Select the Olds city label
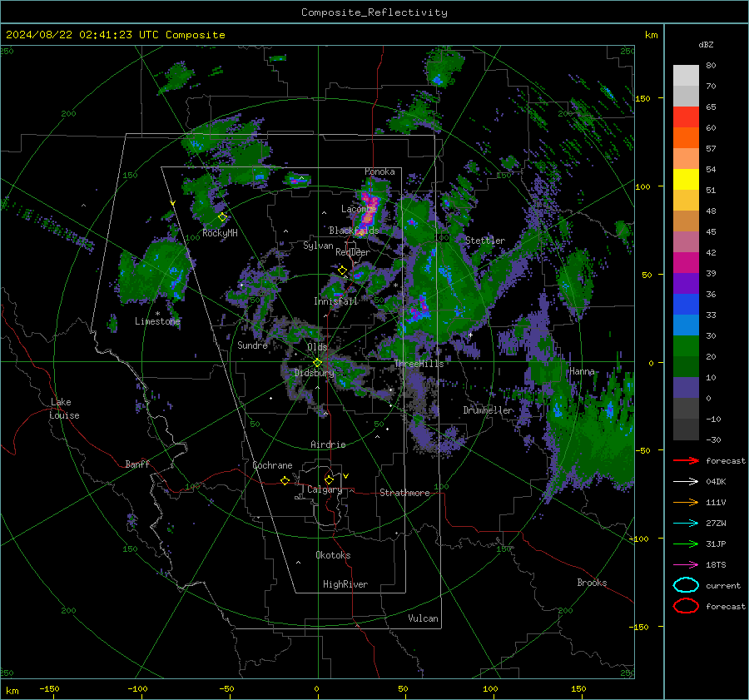Screen dimensions: 749x700 tap(317, 347)
